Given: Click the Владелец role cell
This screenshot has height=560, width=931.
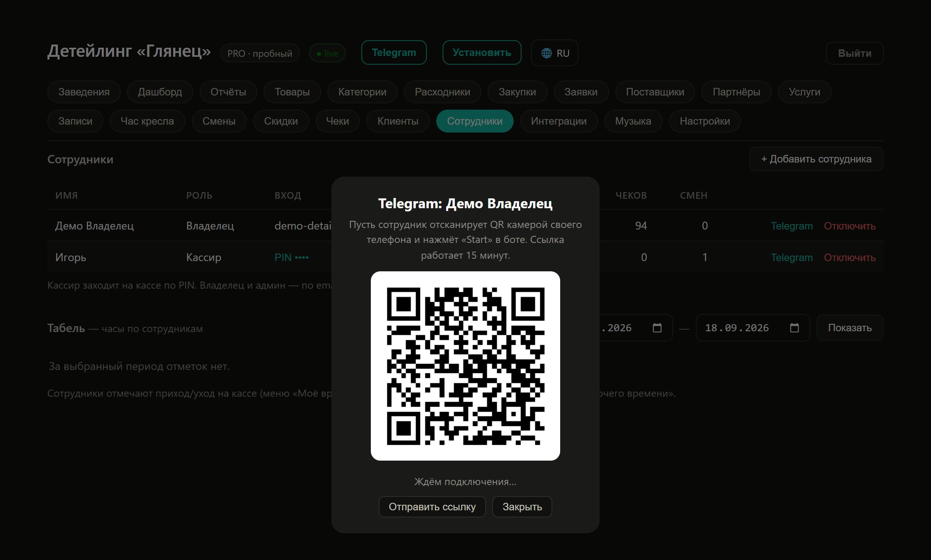Looking at the screenshot, I should click(x=210, y=226).
